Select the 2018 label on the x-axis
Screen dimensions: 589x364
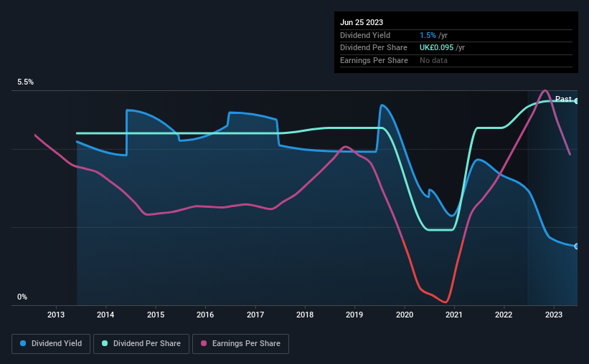click(305, 315)
